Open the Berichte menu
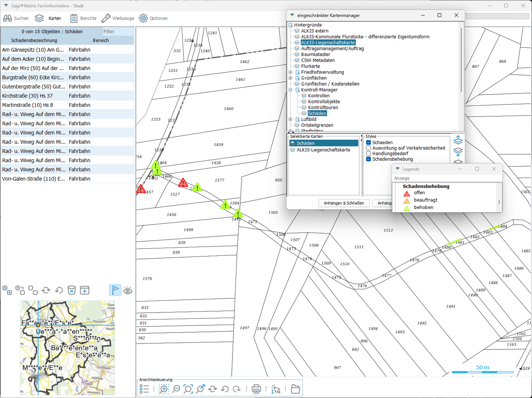 pyautogui.click(x=83, y=18)
